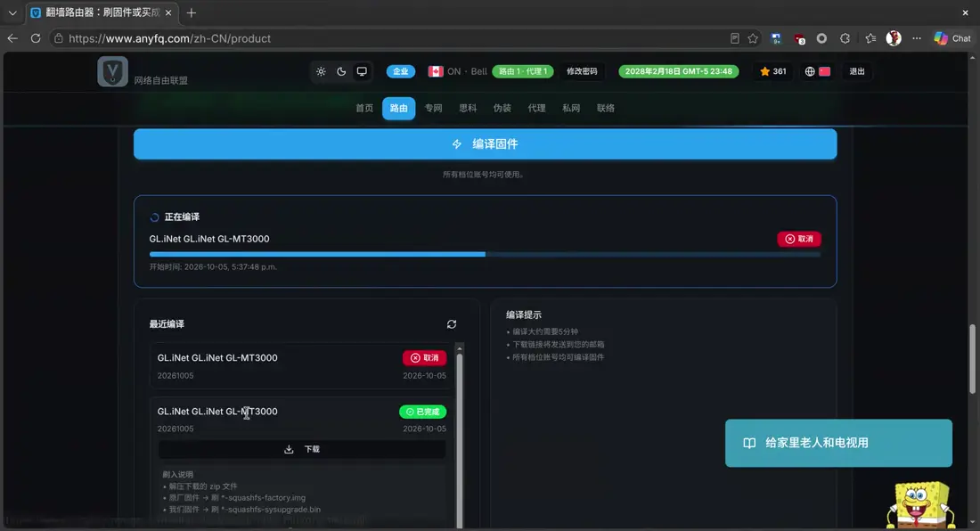
Task: Click the 最近编译 section heading
Action: [167, 324]
